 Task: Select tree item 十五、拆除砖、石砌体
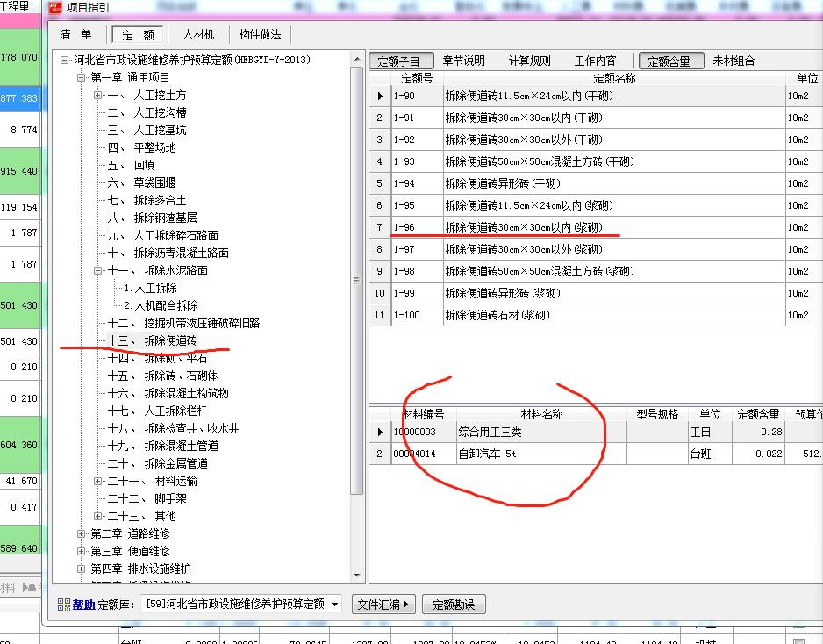[x=162, y=376]
